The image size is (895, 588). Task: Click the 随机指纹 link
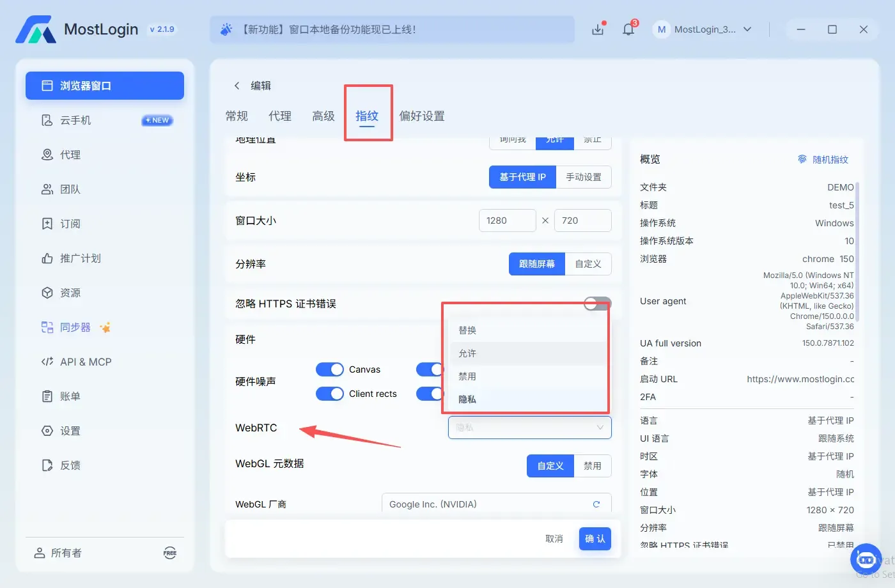click(x=823, y=159)
